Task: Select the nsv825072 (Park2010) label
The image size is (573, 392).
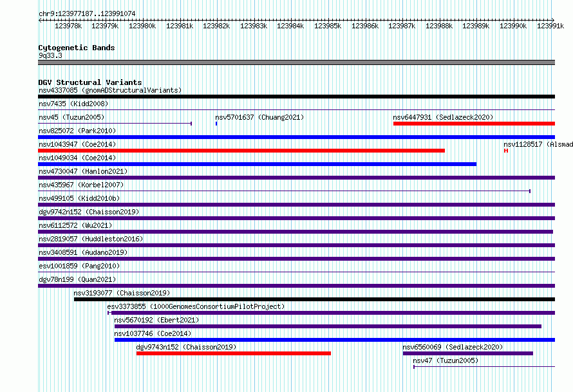Action: pyautogui.click(x=77, y=131)
